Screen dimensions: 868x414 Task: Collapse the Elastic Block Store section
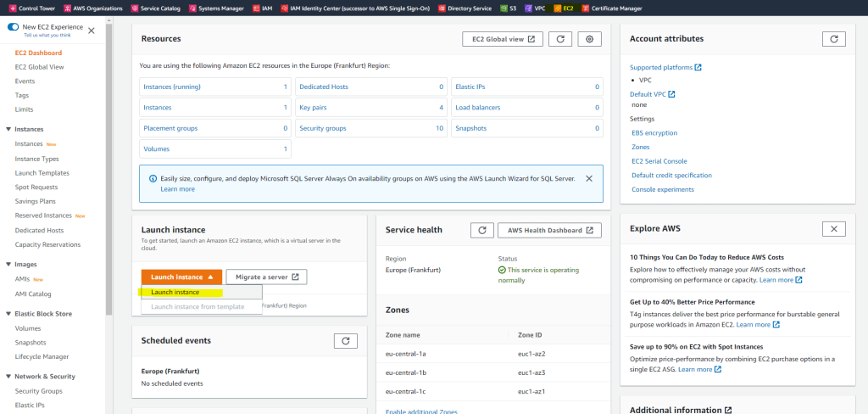click(8, 314)
